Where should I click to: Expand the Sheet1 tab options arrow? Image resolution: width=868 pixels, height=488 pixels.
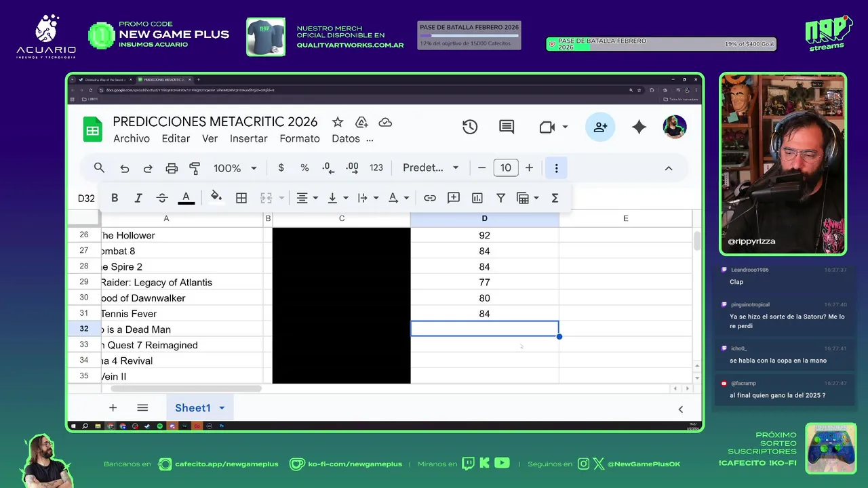point(222,408)
